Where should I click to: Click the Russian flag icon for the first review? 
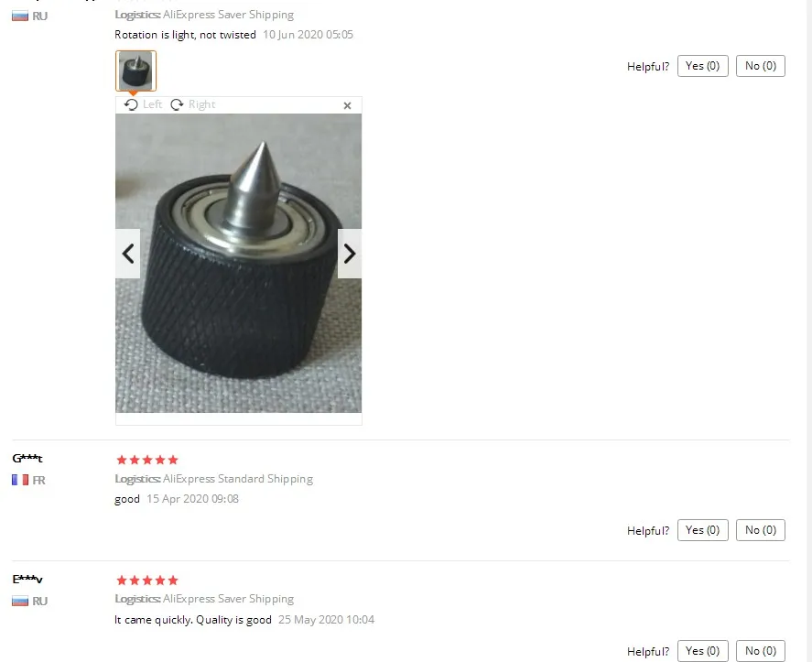point(20,16)
